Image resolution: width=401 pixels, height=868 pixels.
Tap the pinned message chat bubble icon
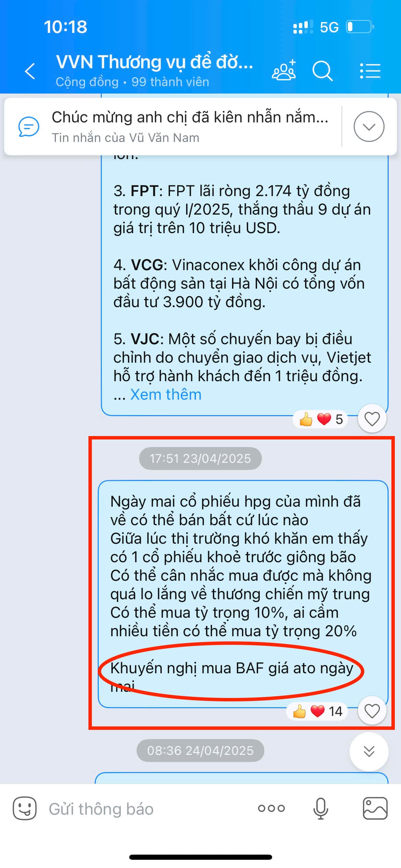[x=29, y=127]
